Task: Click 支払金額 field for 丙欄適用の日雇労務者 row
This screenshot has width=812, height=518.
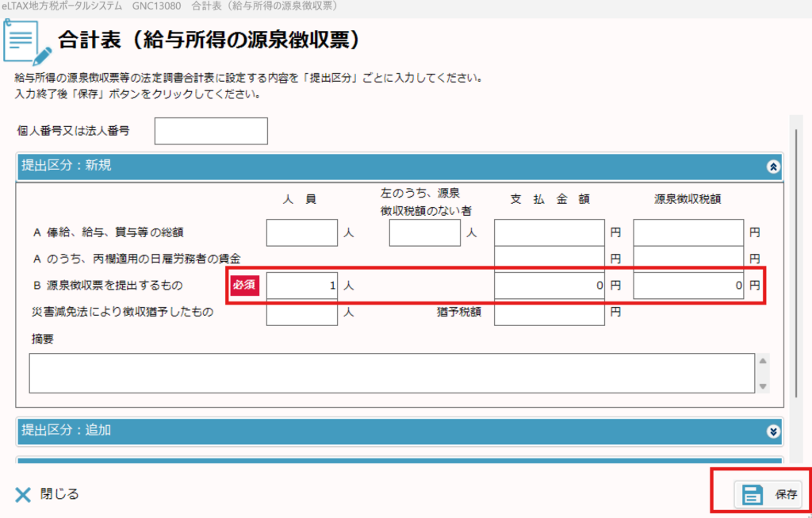Action: 550,259
